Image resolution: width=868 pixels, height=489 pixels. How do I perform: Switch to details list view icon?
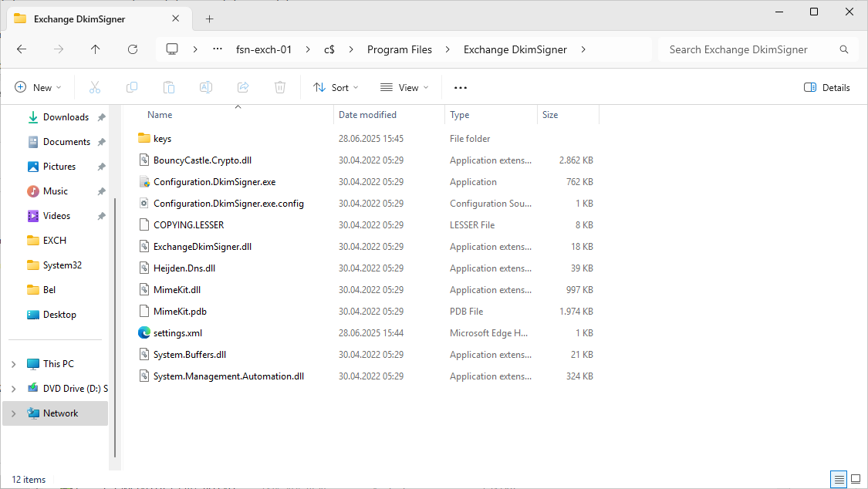point(839,479)
